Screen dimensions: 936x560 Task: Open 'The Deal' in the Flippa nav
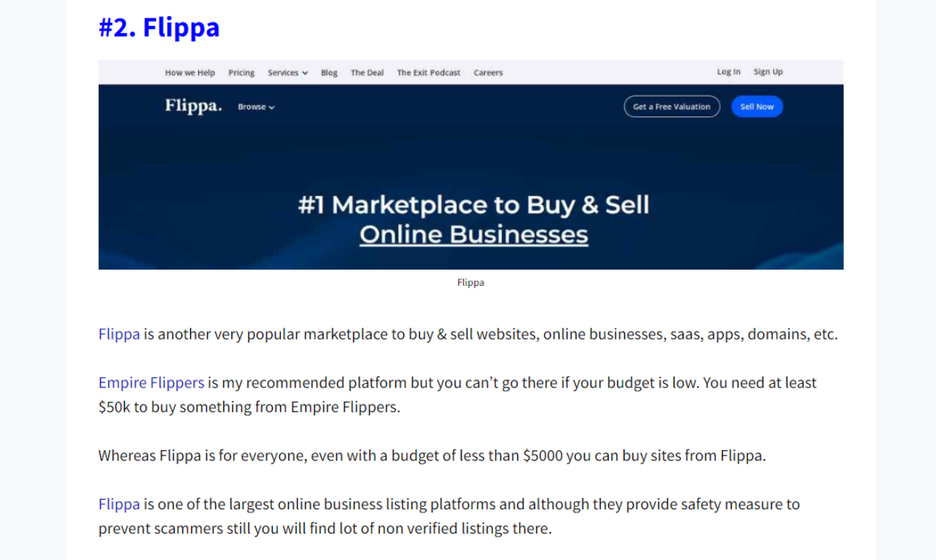coord(367,73)
